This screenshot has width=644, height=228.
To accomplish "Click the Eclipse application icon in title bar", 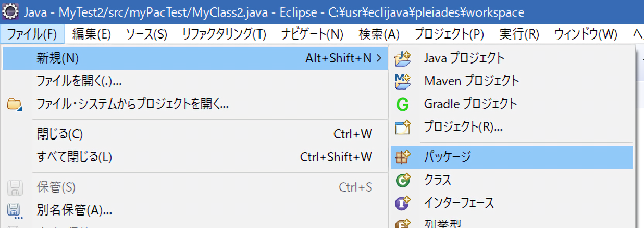I will tap(9, 11).
